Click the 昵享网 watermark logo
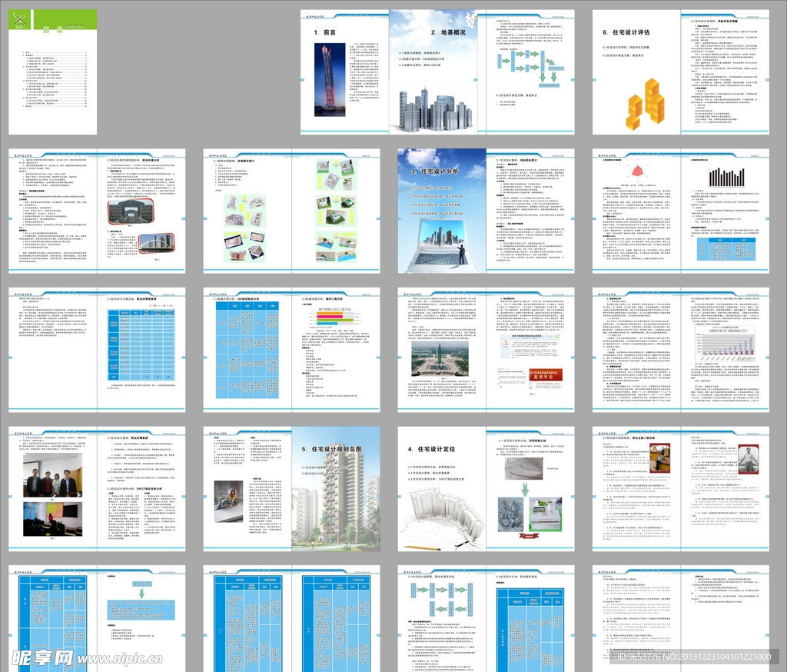787x672 pixels. coord(42,657)
